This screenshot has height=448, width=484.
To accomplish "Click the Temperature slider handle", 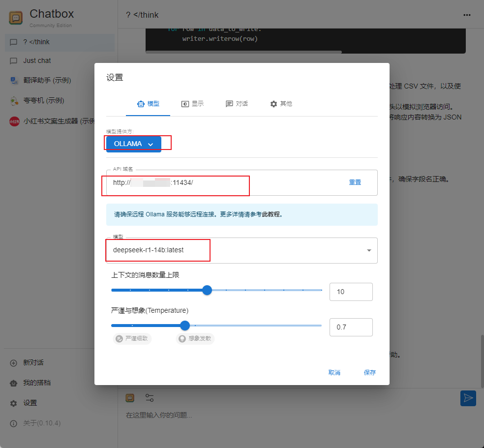I will click(185, 325).
